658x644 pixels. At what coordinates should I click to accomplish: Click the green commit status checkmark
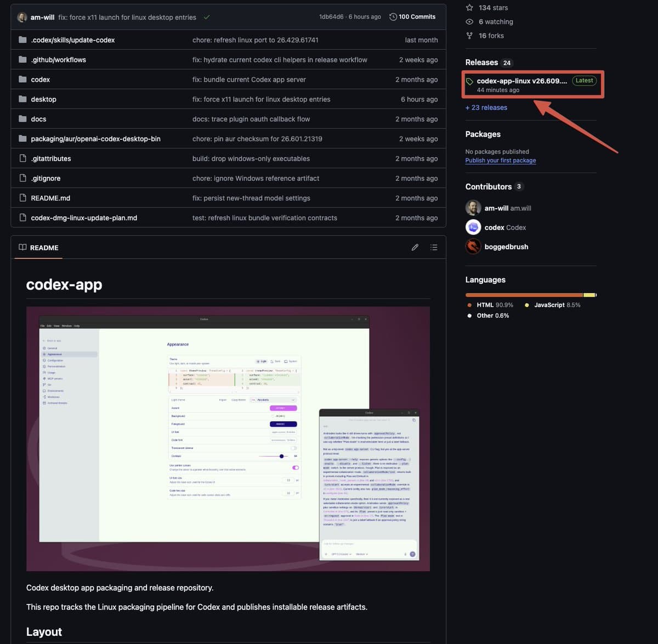tap(207, 17)
